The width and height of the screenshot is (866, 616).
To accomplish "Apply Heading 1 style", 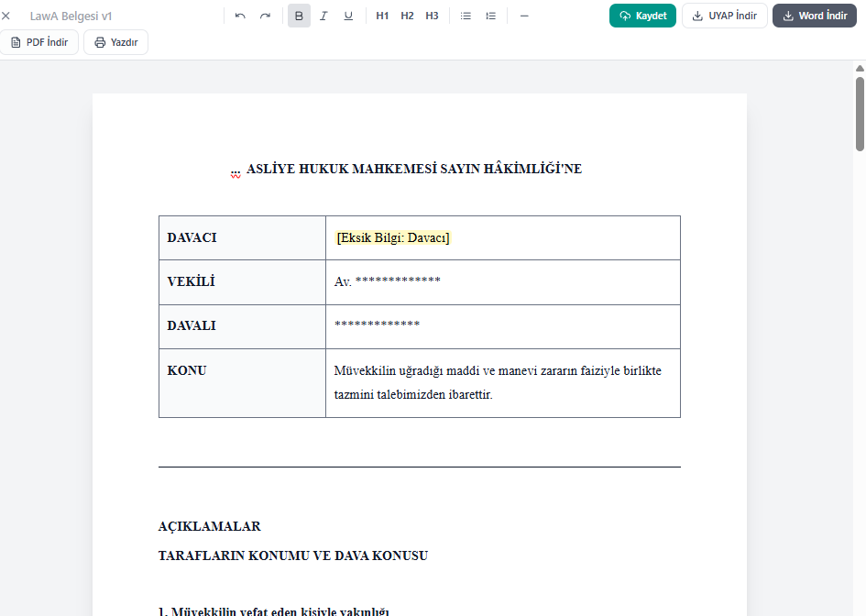I will [x=382, y=16].
